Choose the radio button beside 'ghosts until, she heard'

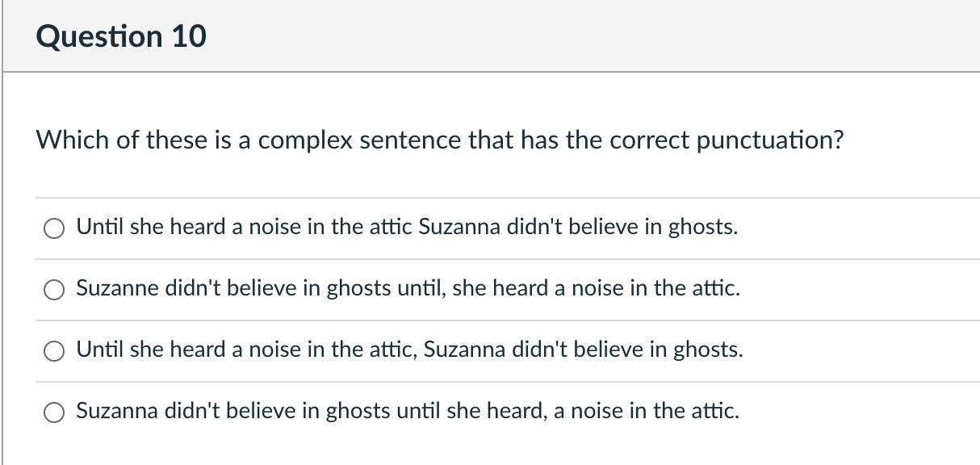(x=54, y=290)
